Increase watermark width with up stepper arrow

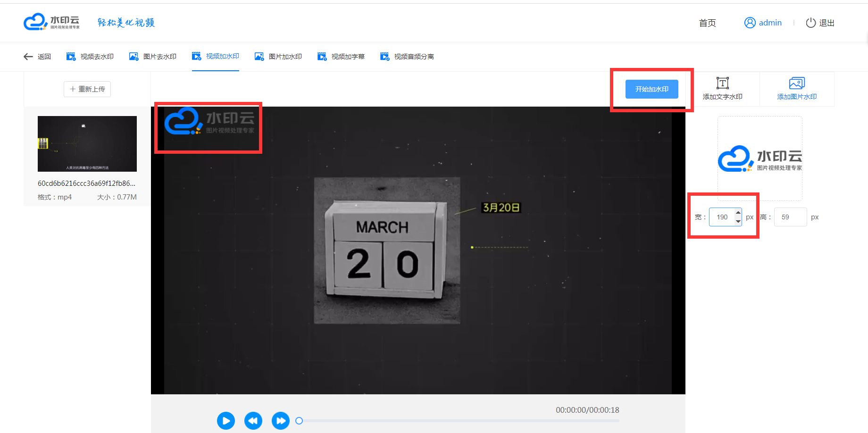738,213
